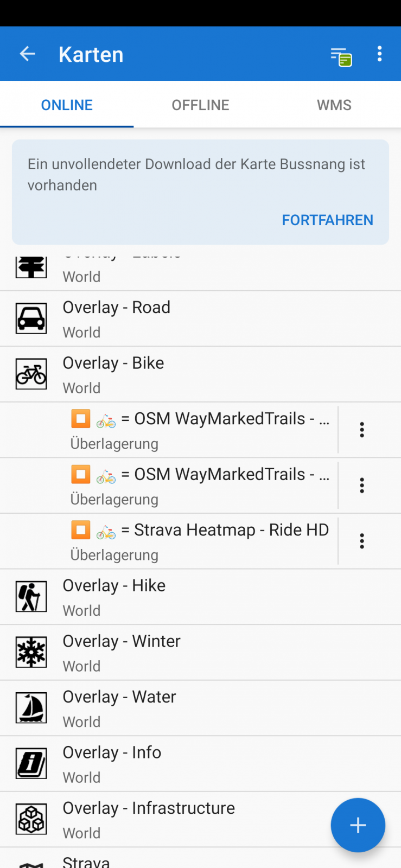This screenshot has height=868, width=401.
Task: Switch to the WMS tab
Action: point(334,105)
